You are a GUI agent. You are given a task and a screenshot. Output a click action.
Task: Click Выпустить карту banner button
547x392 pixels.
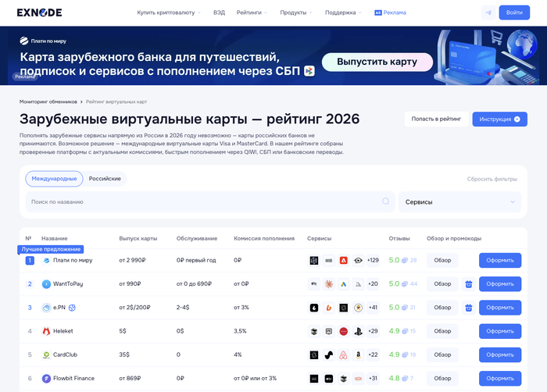click(377, 62)
